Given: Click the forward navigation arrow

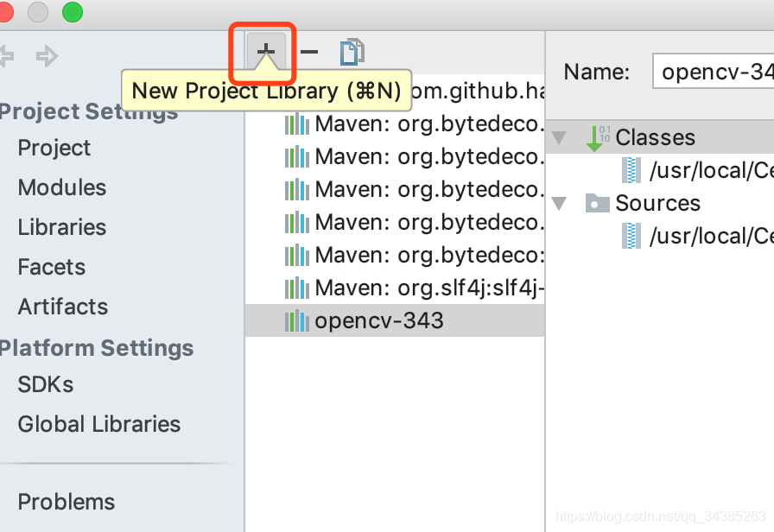Looking at the screenshot, I should point(47,55).
